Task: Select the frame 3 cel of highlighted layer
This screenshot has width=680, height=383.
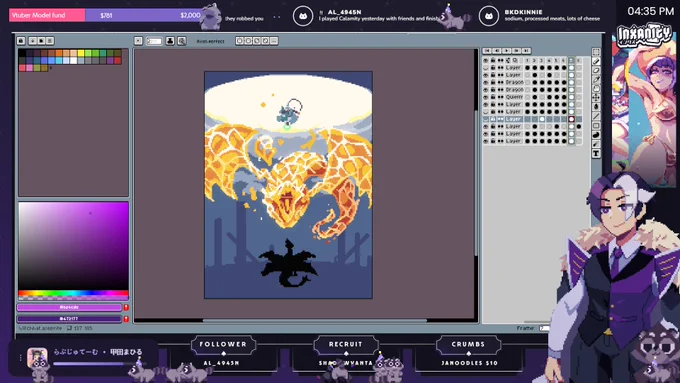Action: 542,119
